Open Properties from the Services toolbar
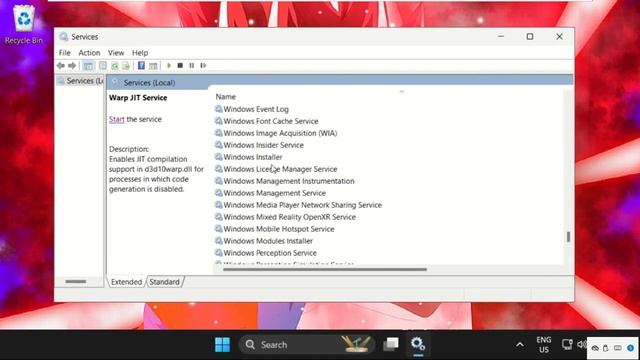The height and width of the screenshot is (360, 640). (103, 66)
